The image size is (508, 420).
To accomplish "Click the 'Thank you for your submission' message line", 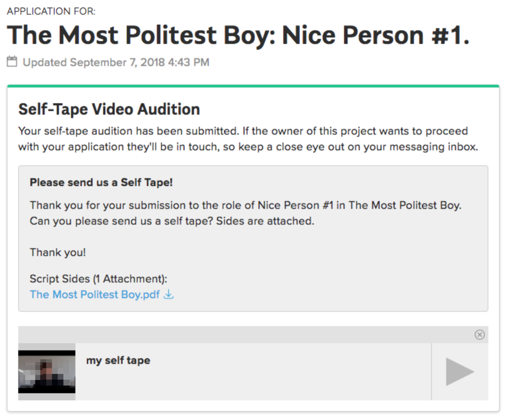I will pyautogui.click(x=245, y=205).
